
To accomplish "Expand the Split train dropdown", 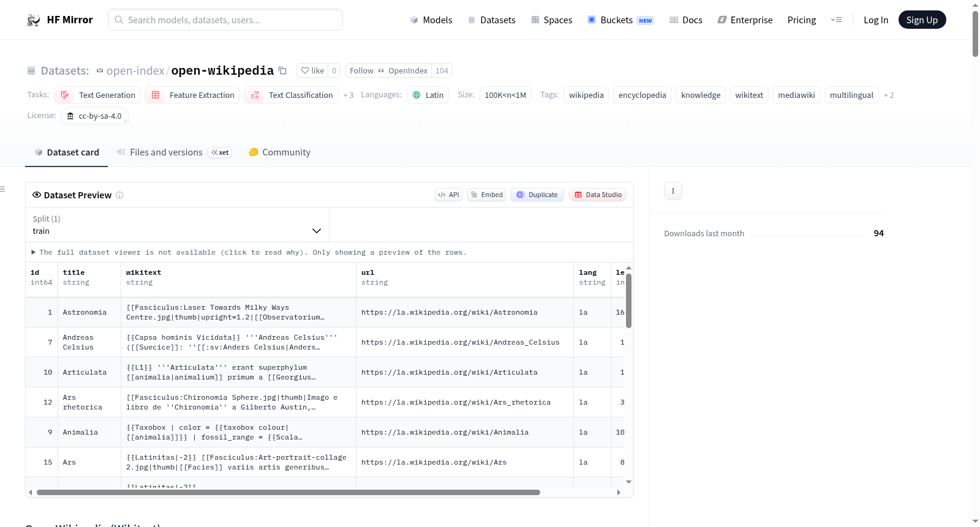I will [177, 225].
